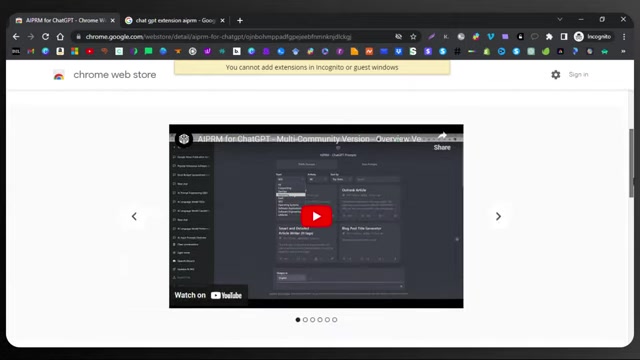640x360 pixels.
Task: Select the last carousel dot
Action: click(335, 320)
